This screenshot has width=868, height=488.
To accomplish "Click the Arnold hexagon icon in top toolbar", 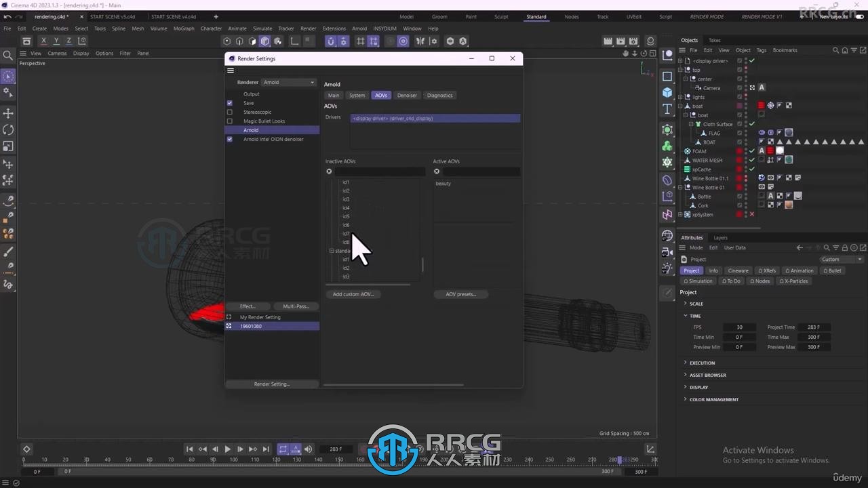I will pyautogui.click(x=450, y=41).
